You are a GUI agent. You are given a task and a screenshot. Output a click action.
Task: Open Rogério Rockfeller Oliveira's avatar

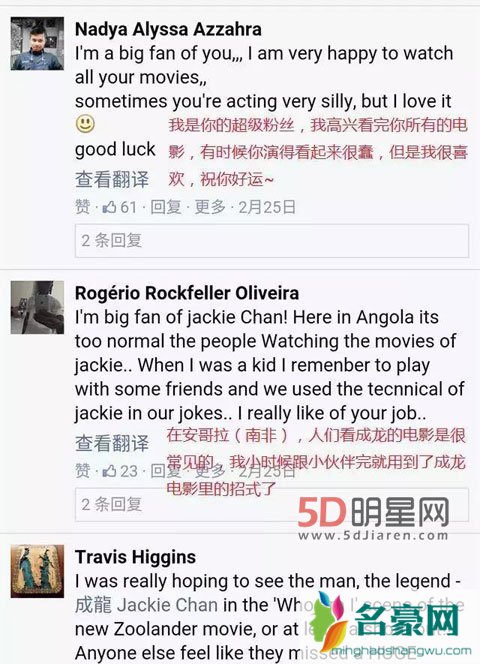37,307
